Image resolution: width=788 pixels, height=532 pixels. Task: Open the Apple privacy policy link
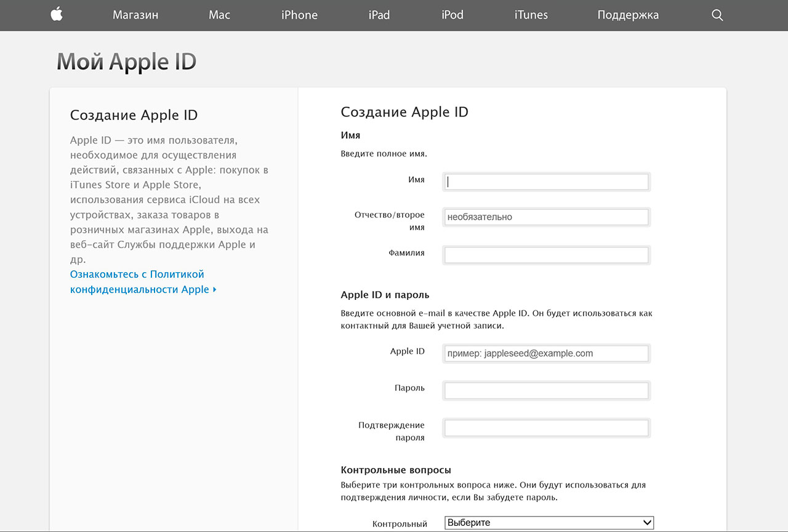coord(143,281)
